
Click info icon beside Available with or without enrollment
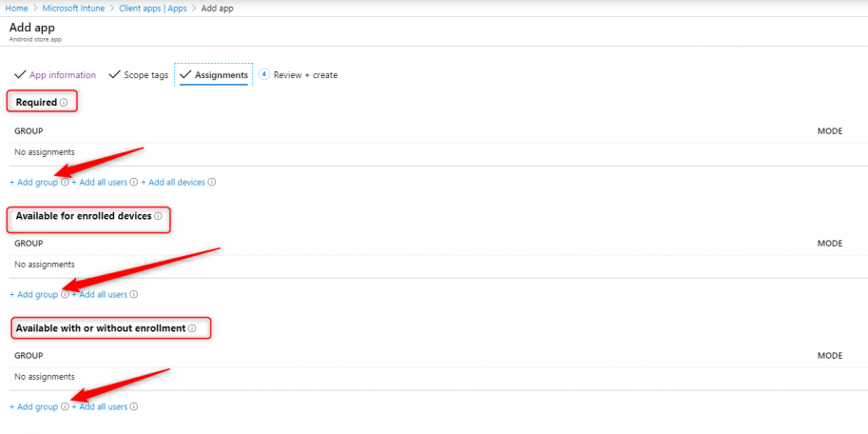click(x=192, y=328)
